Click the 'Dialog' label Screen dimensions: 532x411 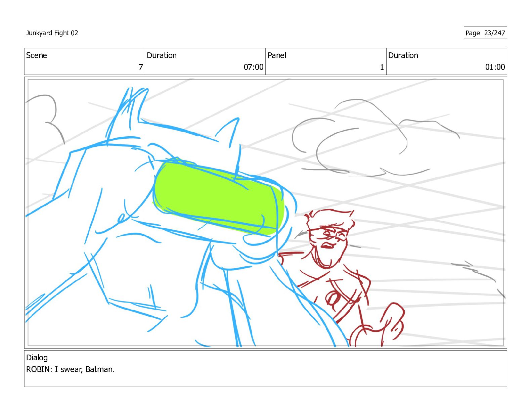pyautogui.click(x=37, y=358)
